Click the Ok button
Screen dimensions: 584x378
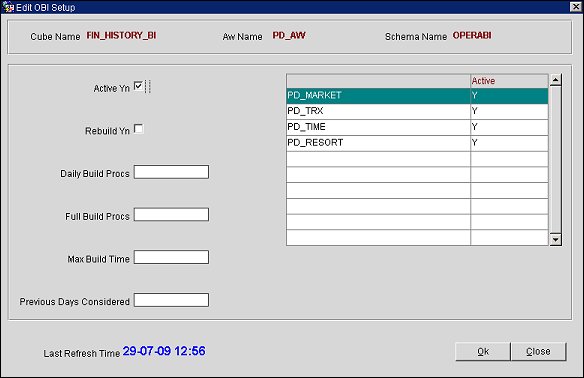pyautogui.click(x=483, y=352)
